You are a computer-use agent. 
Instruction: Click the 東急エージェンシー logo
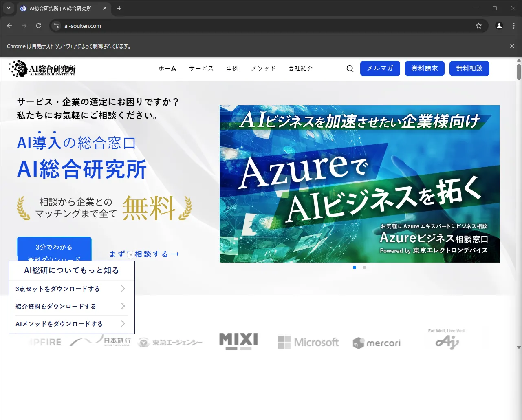(x=170, y=343)
